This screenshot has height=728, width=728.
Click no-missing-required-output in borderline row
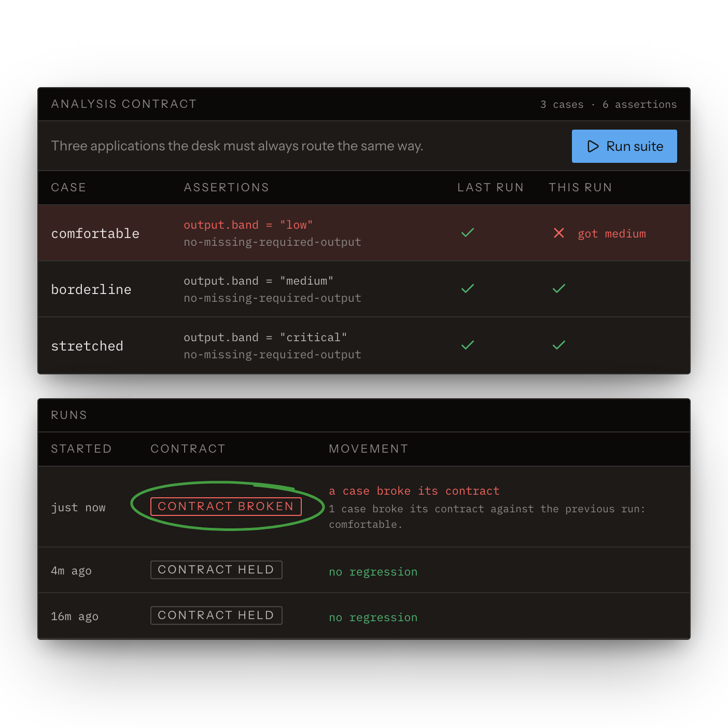[x=272, y=298]
